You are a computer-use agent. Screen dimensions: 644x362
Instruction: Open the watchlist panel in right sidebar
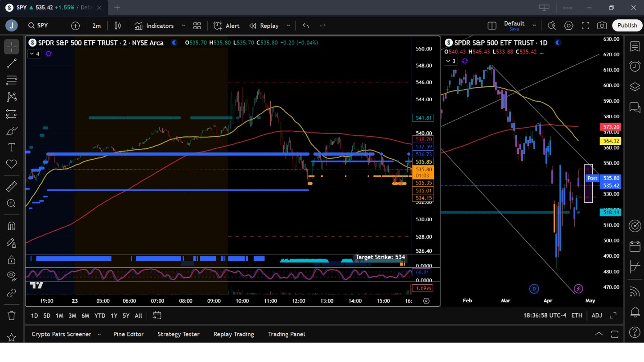pos(635,46)
